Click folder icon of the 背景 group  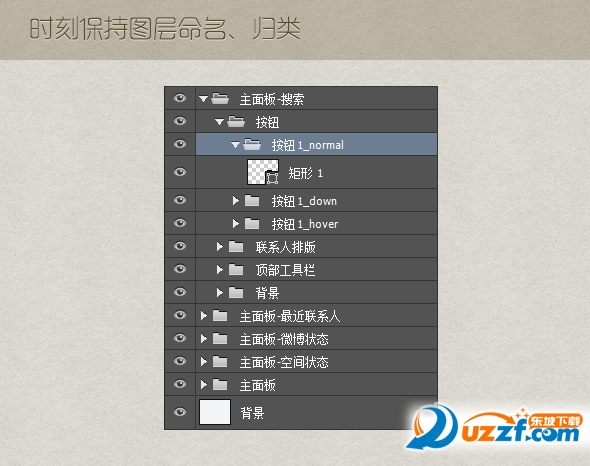coord(236,293)
